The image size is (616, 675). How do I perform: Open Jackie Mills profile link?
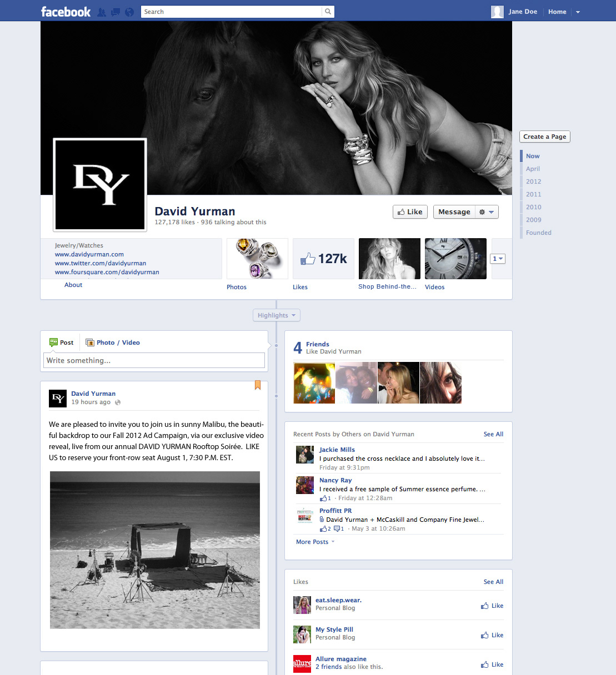[337, 450]
